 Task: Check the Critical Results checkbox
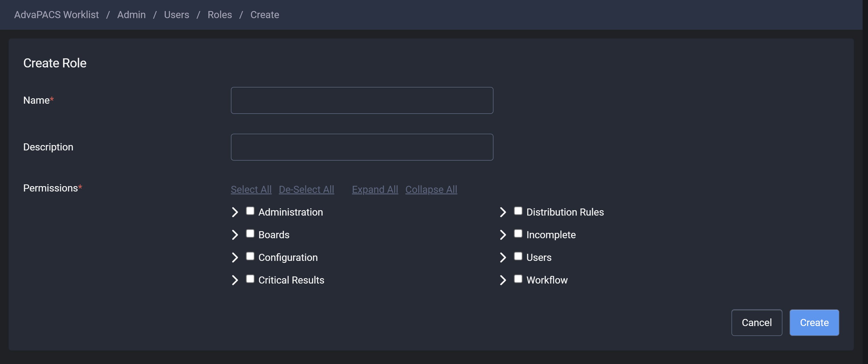(x=250, y=279)
